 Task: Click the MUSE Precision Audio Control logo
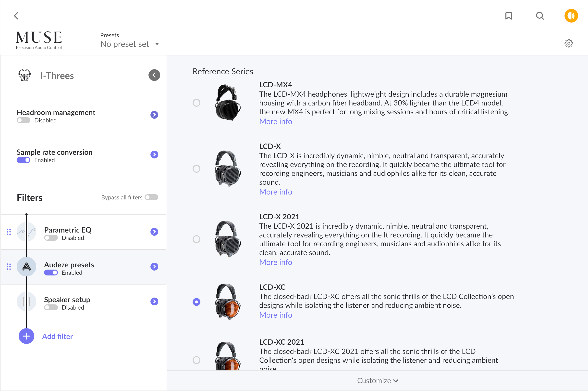coord(39,40)
